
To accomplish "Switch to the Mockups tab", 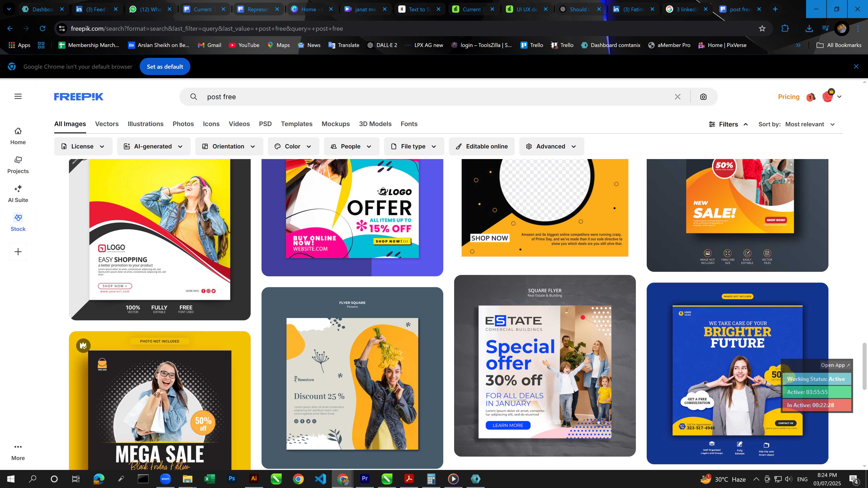I will tap(336, 124).
